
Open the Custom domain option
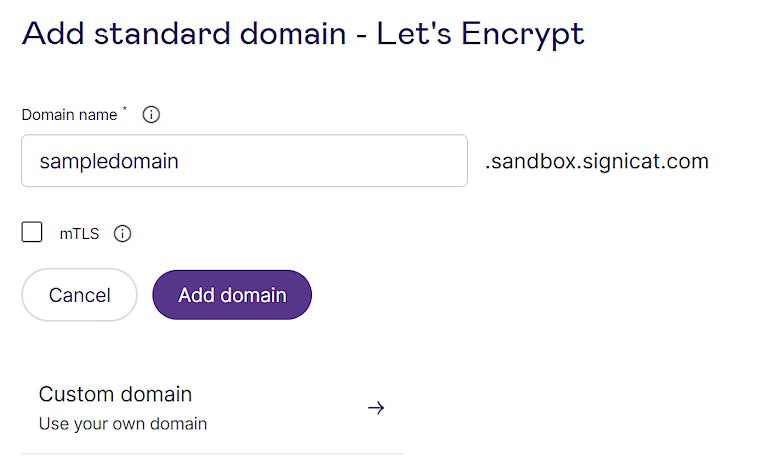pos(115,394)
